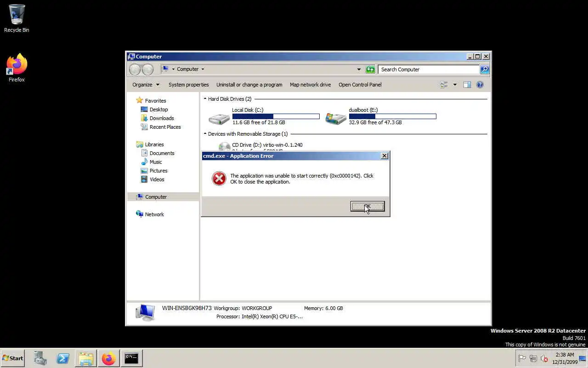Image resolution: width=588 pixels, height=368 pixels.
Task: Click the search magnifier icon
Action: click(484, 69)
